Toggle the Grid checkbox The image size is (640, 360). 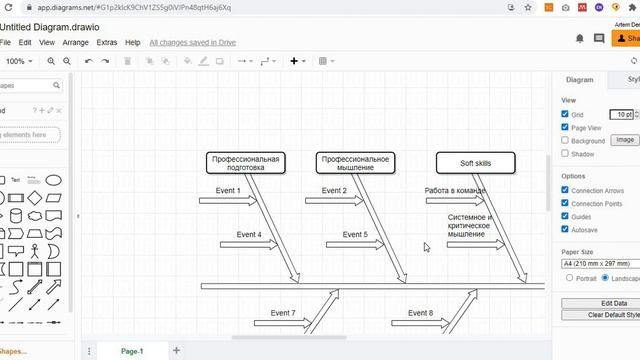tap(565, 114)
